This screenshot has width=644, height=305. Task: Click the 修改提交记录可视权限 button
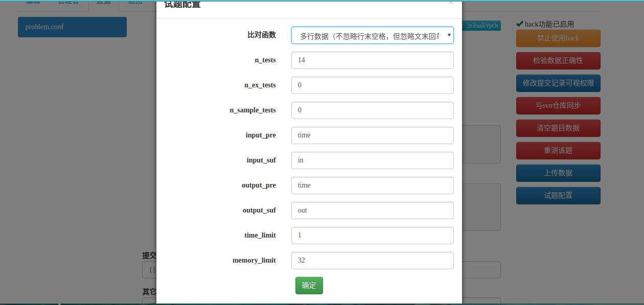pyautogui.click(x=558, y=83)
